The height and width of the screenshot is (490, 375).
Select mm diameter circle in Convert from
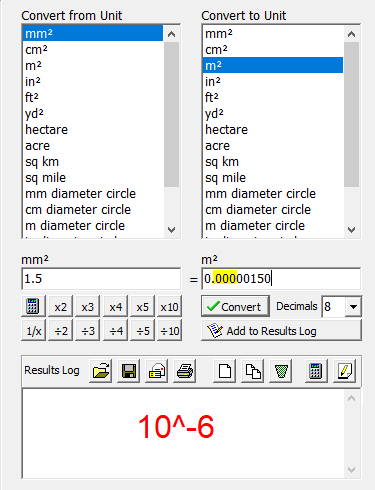tap(93, 193)
